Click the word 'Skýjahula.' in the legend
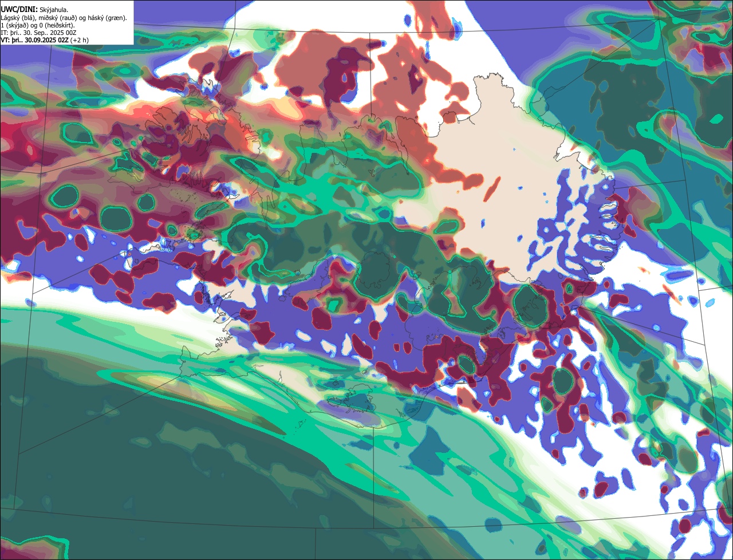 click(x=54, y=10)
